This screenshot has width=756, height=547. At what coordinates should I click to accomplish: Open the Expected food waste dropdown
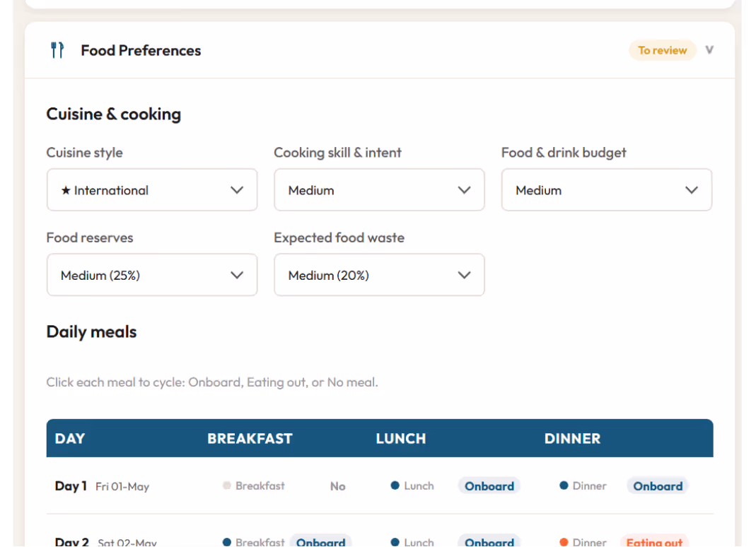(x=379, y=275)
